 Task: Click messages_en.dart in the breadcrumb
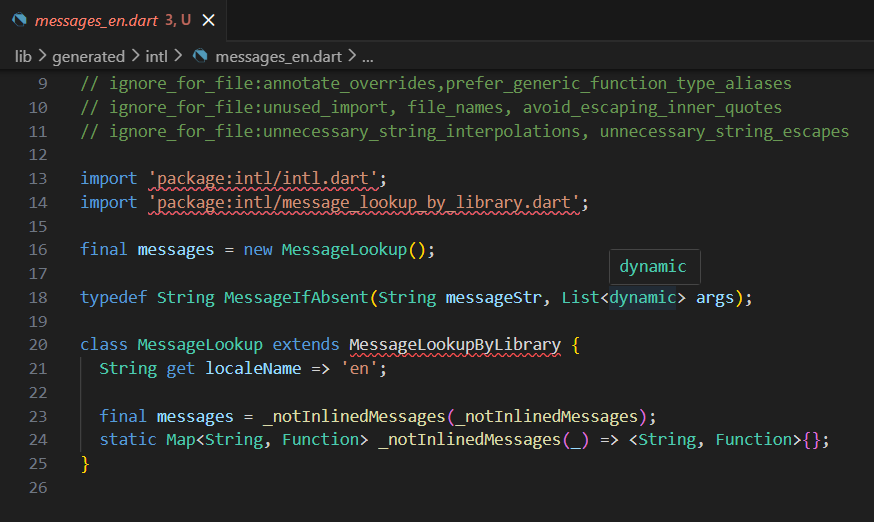point(278,56)
